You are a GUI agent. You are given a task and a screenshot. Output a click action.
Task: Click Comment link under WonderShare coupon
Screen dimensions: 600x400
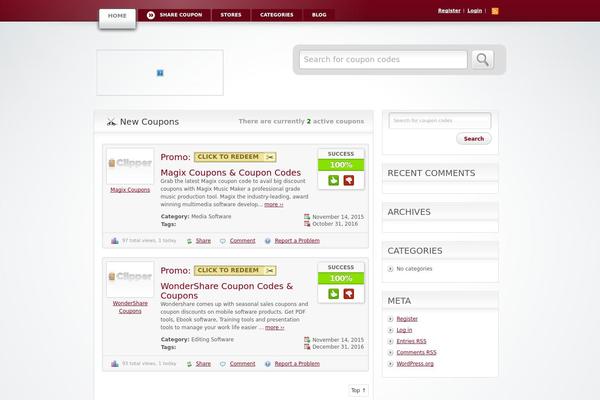point(243,364)
